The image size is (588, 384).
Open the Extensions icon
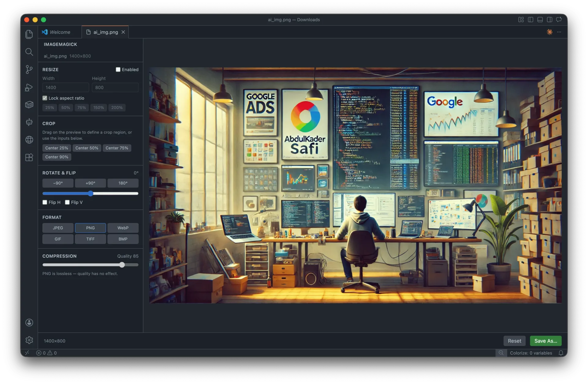click(29, 157)
